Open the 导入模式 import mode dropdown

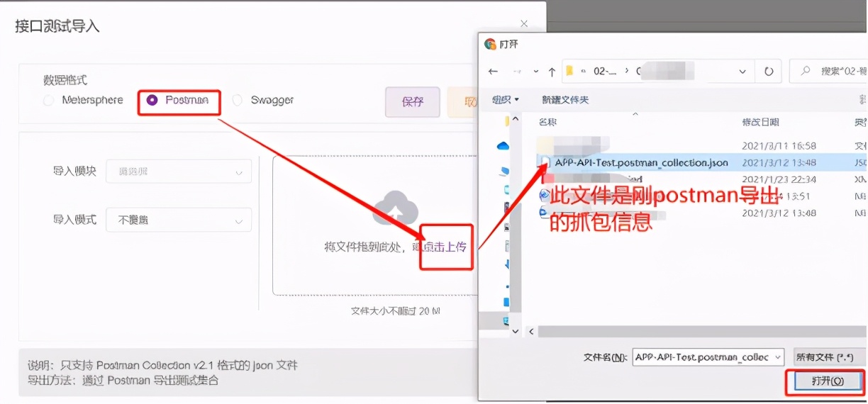(x=179, y=220)
